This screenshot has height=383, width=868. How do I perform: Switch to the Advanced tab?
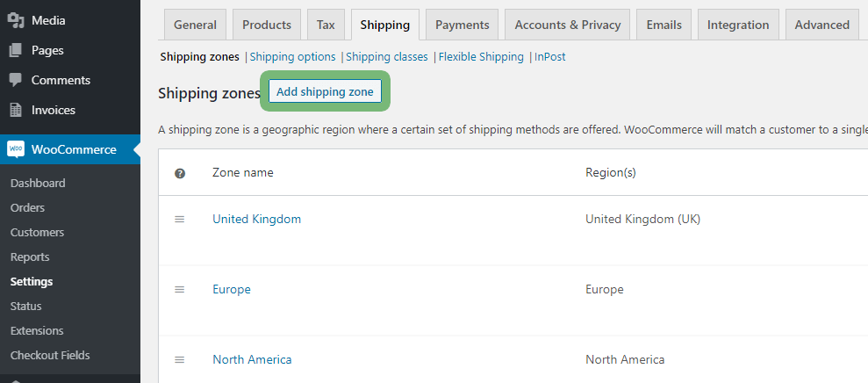click(x=822, y=25)
